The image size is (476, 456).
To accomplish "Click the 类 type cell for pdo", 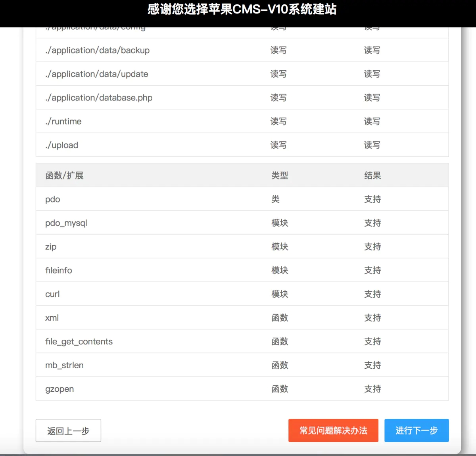I will pos(276,199).
